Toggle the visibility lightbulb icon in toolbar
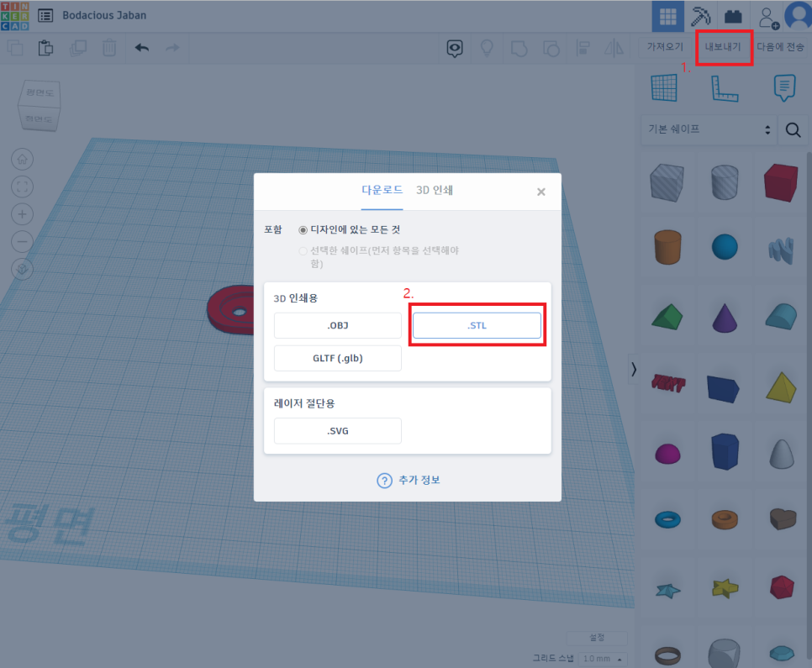 (488, 48)
